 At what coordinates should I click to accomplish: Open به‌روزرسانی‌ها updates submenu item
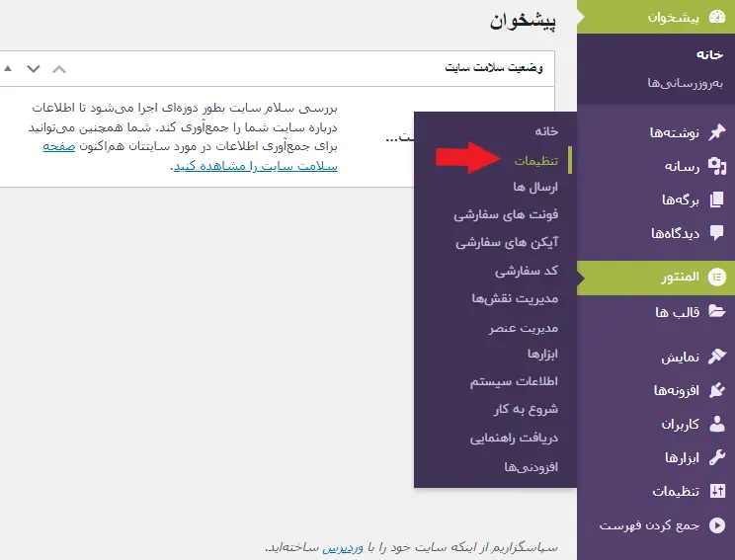coord(685,83)
